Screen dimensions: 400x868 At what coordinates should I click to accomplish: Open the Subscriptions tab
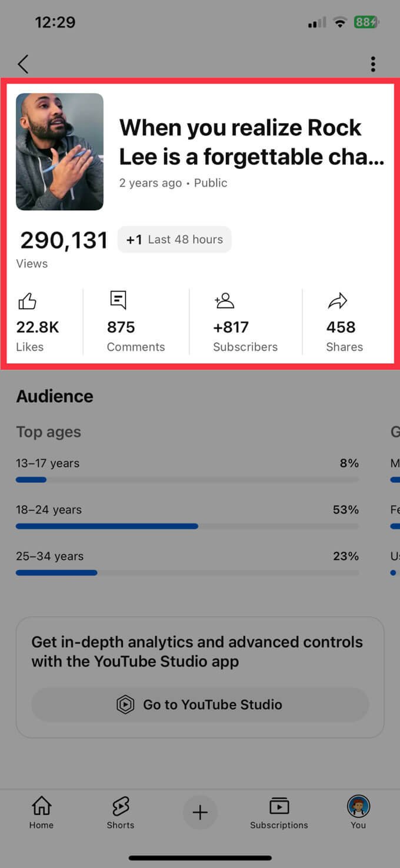[279, 812]
